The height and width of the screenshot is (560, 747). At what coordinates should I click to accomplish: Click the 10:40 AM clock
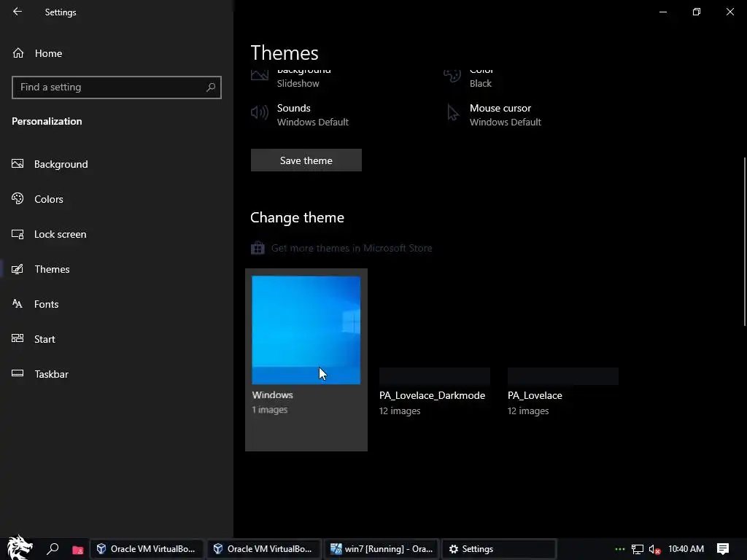tap(686, 549)
